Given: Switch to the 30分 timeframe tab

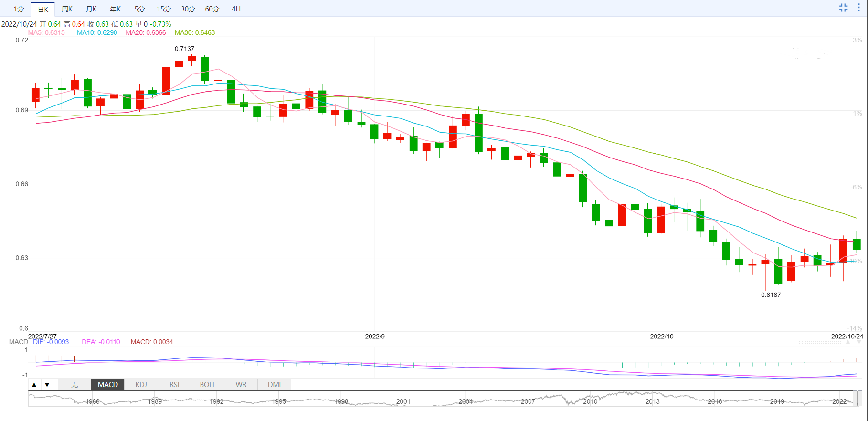Looking at the screenshot, I should [188, 9].
